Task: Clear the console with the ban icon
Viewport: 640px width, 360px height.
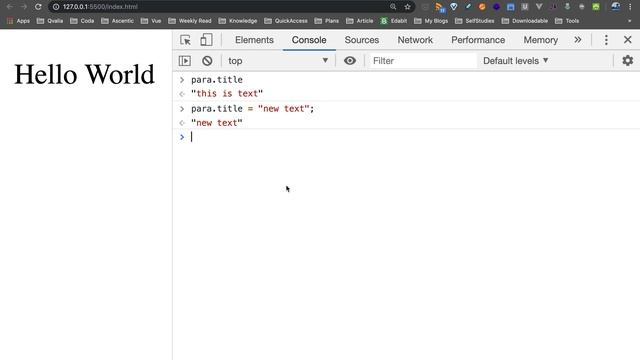Action: 207,61
